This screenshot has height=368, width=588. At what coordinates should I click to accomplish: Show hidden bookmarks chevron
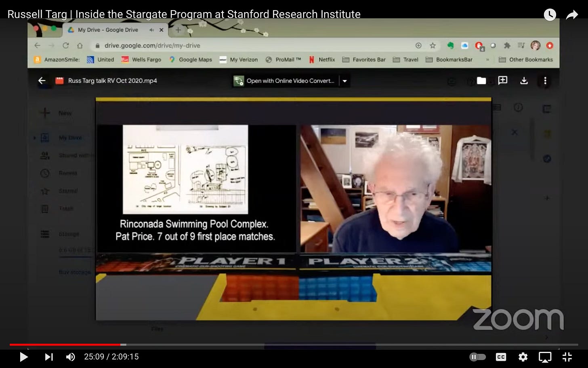487,59
